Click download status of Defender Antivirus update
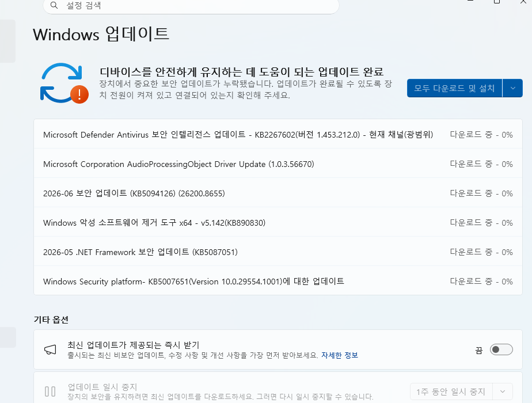Screen dimensions: 532x403 pyautogui.click(x=481, y=135)
